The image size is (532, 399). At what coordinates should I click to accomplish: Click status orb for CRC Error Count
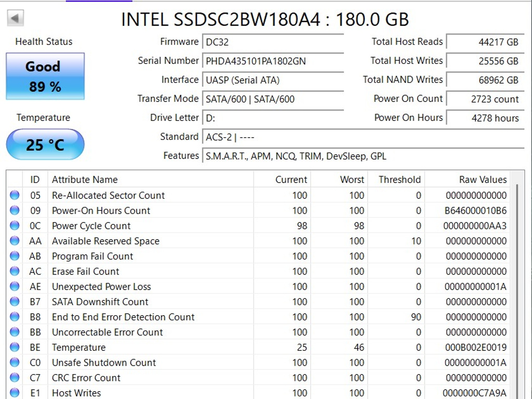(x=15, y=377)
